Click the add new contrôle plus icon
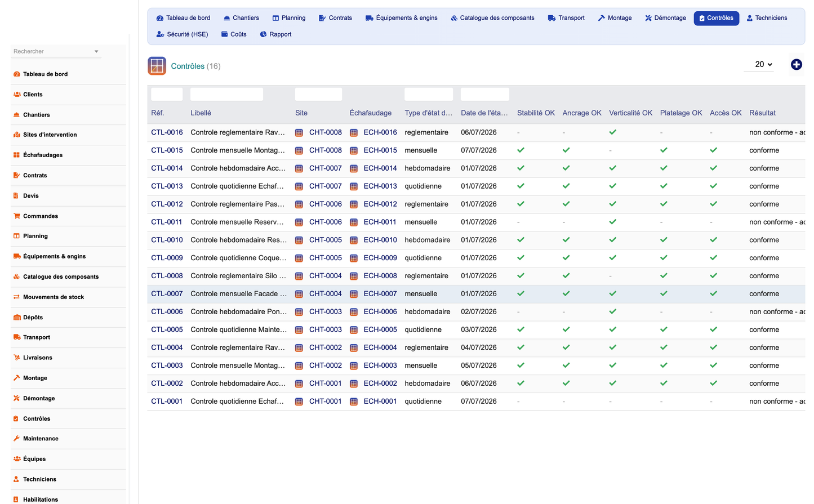The height and width of the screenshot is (504, 814). point(796,65)
